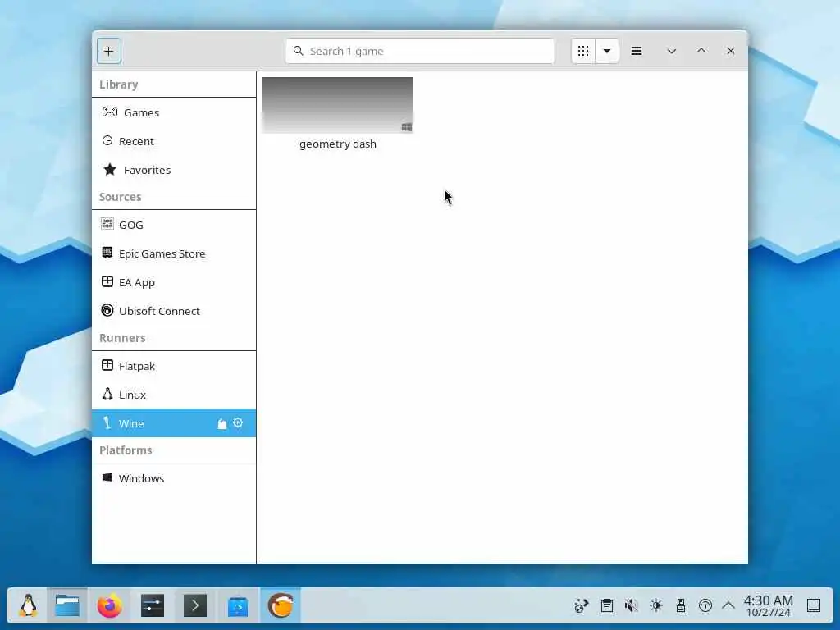Click the Sources section header
840x630 pixels.
pos(120,197)
